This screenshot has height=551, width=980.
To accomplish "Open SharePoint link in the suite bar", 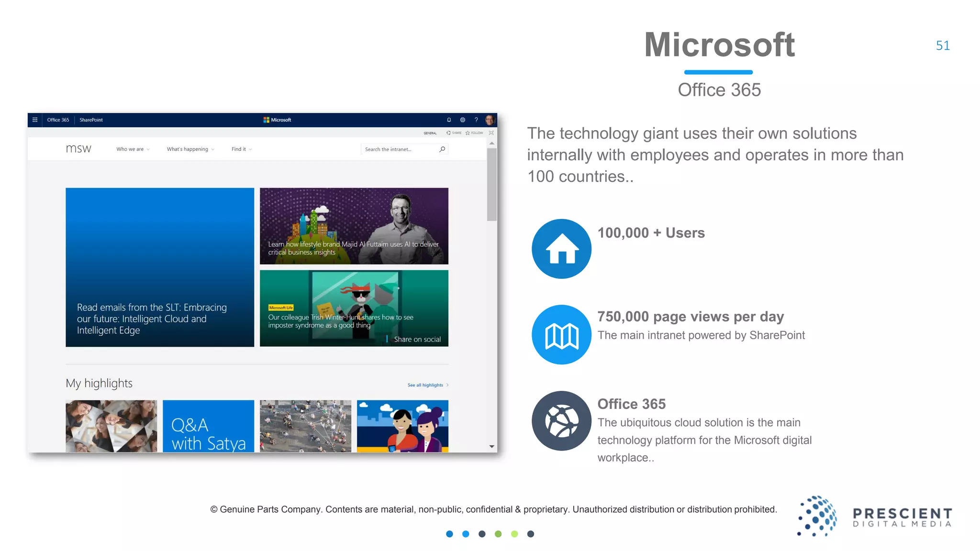I will point(91,120).
